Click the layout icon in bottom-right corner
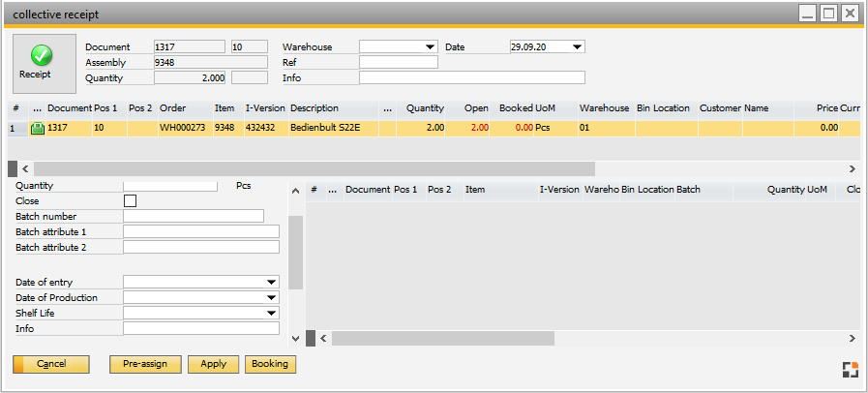868x393 pixels. [850, 369]
